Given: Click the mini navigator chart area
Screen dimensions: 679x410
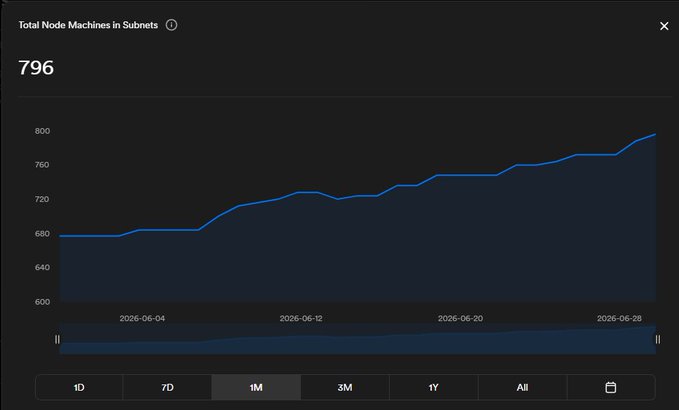Looking at the screenshot, I should point(357,339).
